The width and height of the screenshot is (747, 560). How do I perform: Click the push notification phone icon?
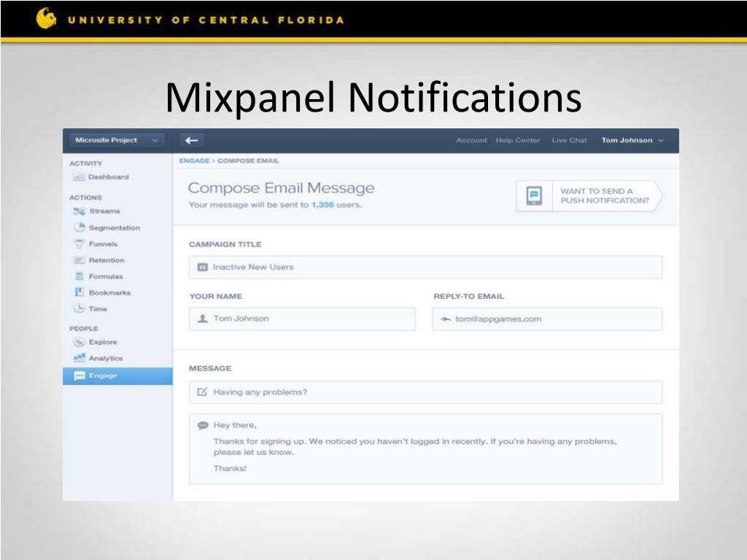534,195
